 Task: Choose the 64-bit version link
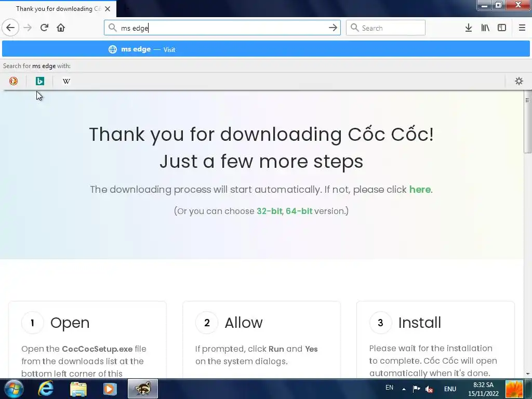coord(299,211)
